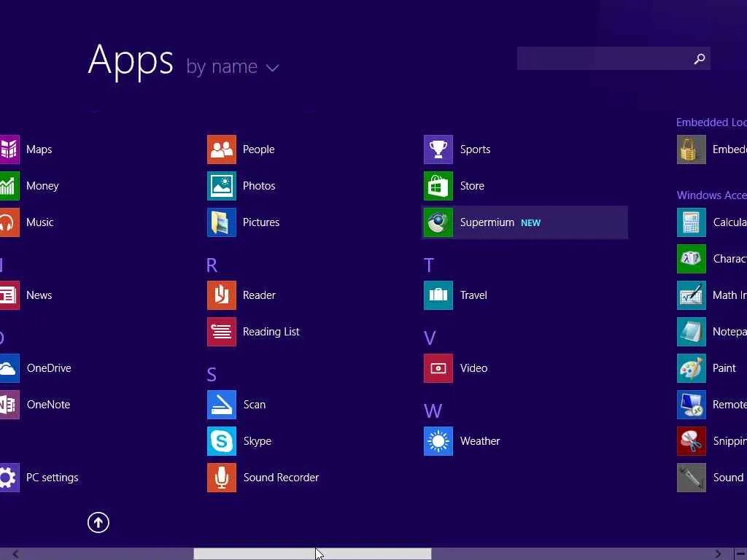Expand the 'by name' sort dropdown
The width and height of the screenshot is (747, 560).
coord(233,67)
